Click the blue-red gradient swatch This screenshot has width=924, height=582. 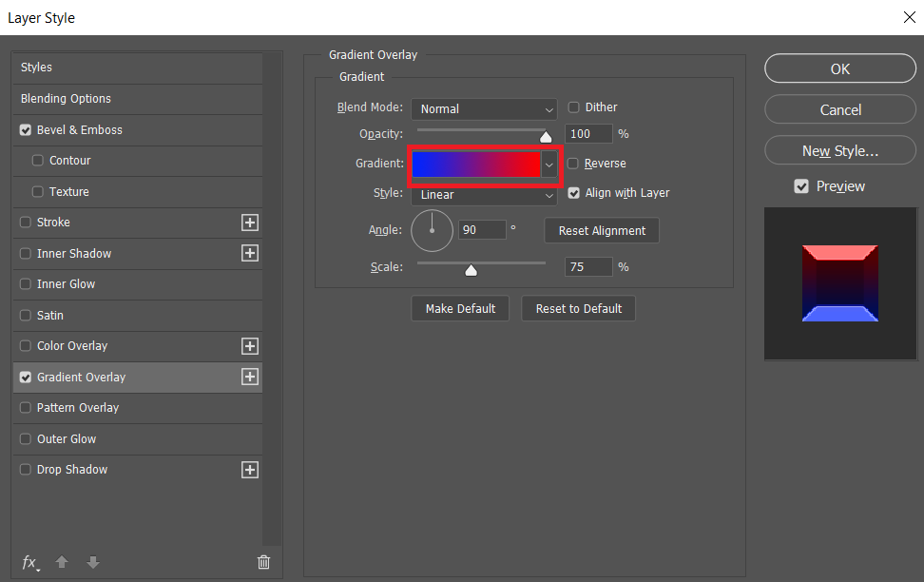[x=476, y=165]
